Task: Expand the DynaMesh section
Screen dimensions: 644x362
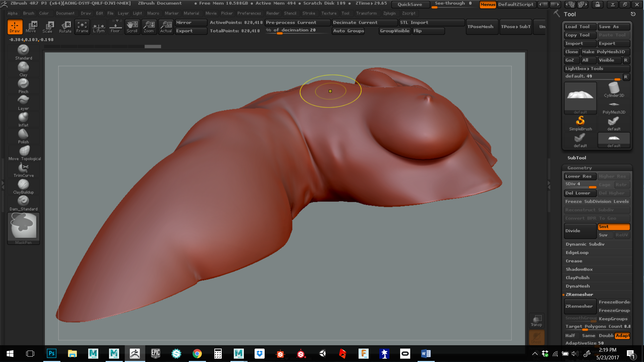Action: (x=578, y=286)
